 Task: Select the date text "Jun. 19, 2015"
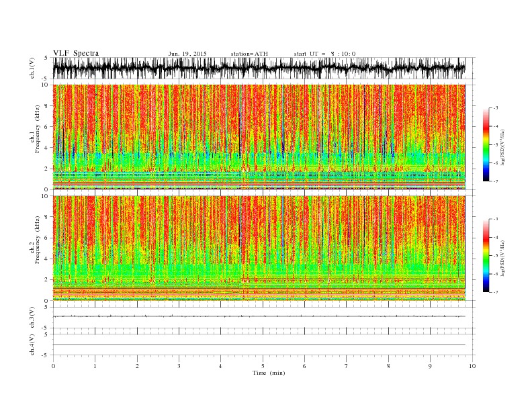tap(187, 54)
